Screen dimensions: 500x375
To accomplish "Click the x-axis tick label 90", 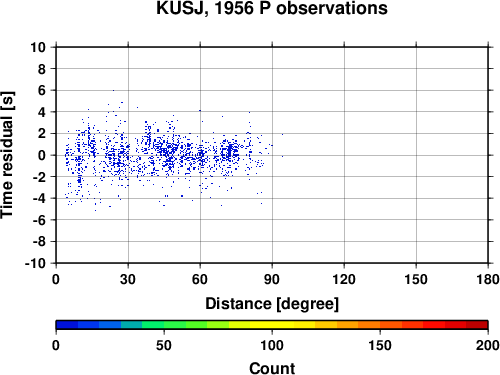I will [272, 279].
